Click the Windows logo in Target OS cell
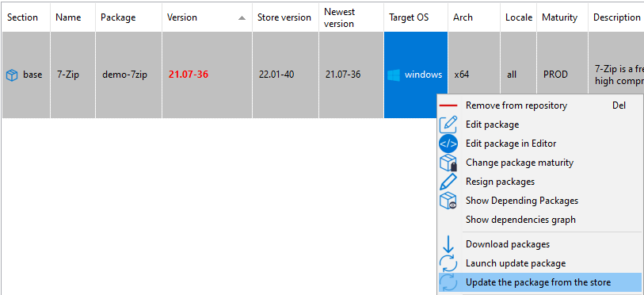 point(394,75)
